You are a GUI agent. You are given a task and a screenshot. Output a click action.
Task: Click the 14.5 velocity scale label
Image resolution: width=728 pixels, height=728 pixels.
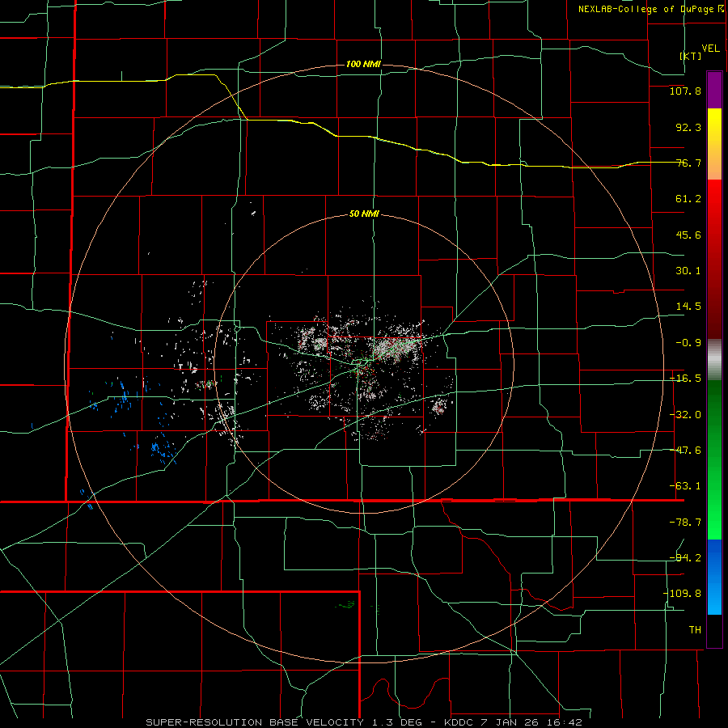[x=688, y=307]
